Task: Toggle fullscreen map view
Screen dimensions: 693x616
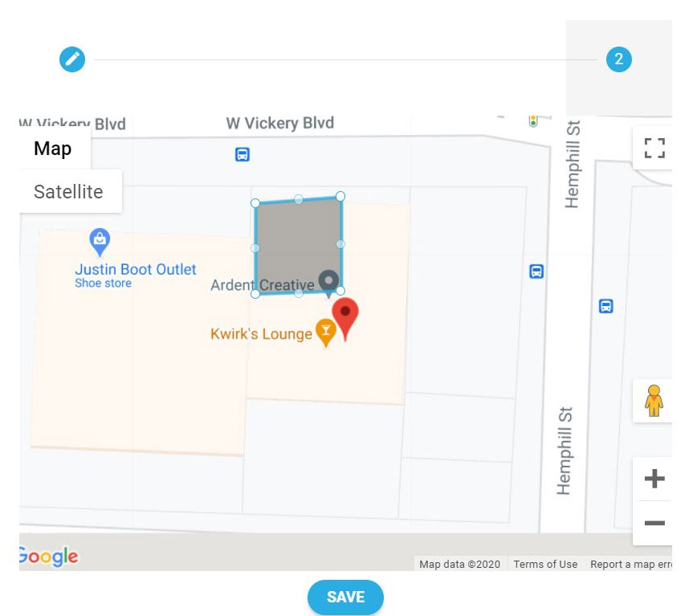Action: [654, 148]
